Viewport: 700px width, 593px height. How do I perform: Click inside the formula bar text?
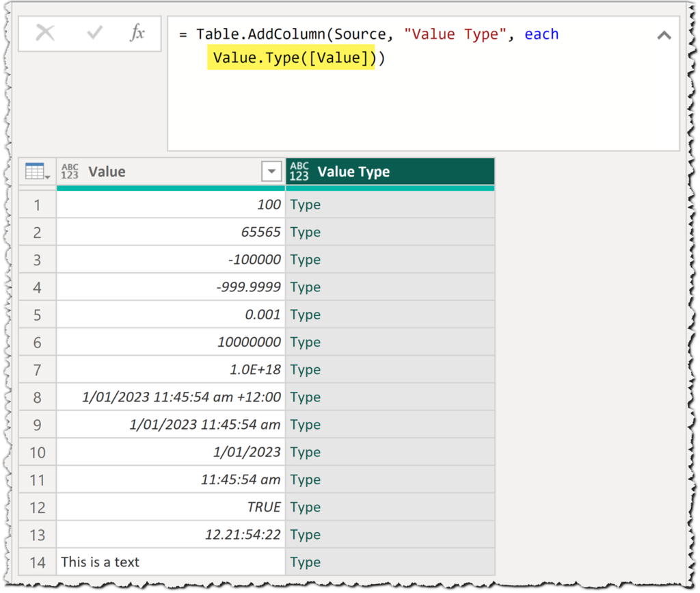click(423, 84)
